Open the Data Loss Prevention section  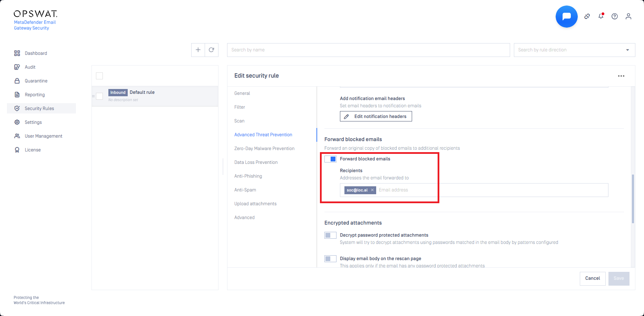(256, 162)
